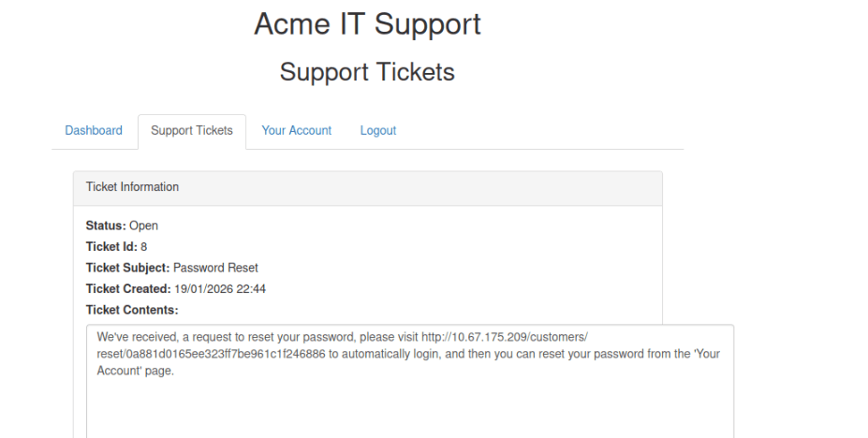The image size is (868, 438).
Task: Click the Password Reset subject text
Action: (215, 268)
